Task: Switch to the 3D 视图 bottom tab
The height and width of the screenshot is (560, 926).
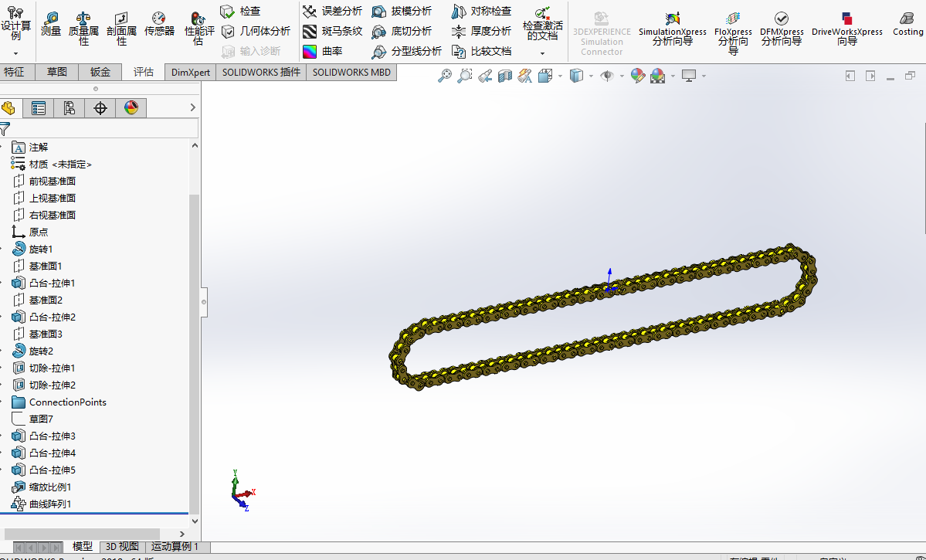Action: (122, 546)
